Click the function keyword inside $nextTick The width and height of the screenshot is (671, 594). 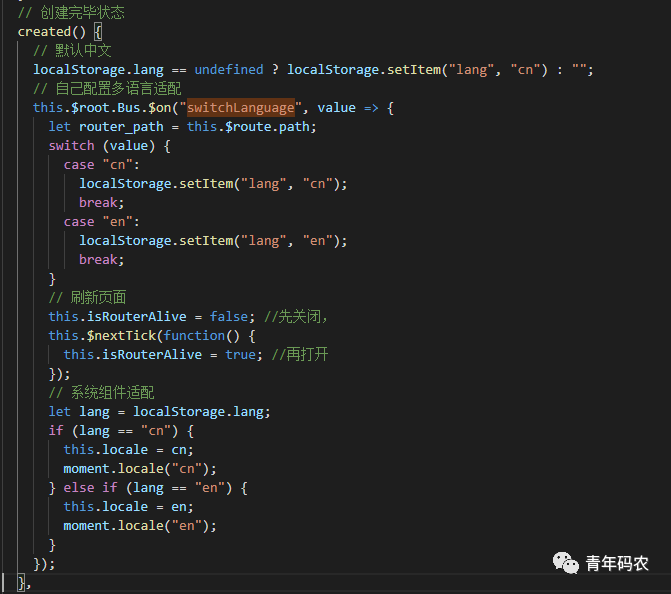(194, 336)
